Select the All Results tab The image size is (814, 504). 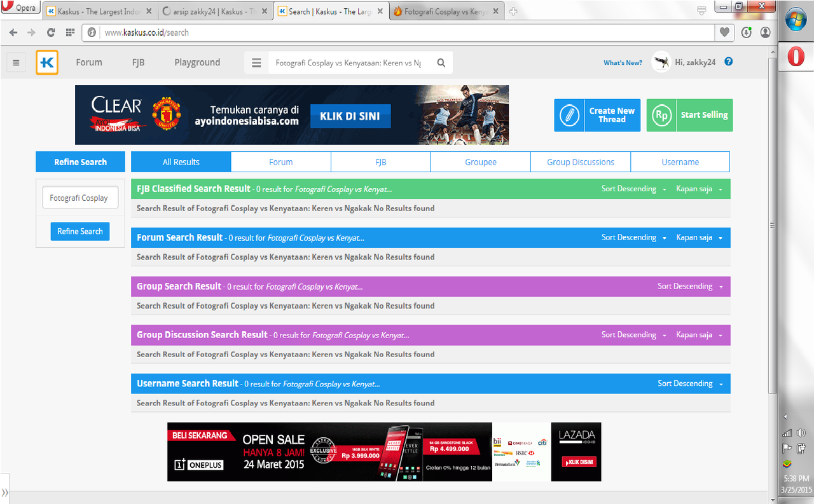coord(181,162)
